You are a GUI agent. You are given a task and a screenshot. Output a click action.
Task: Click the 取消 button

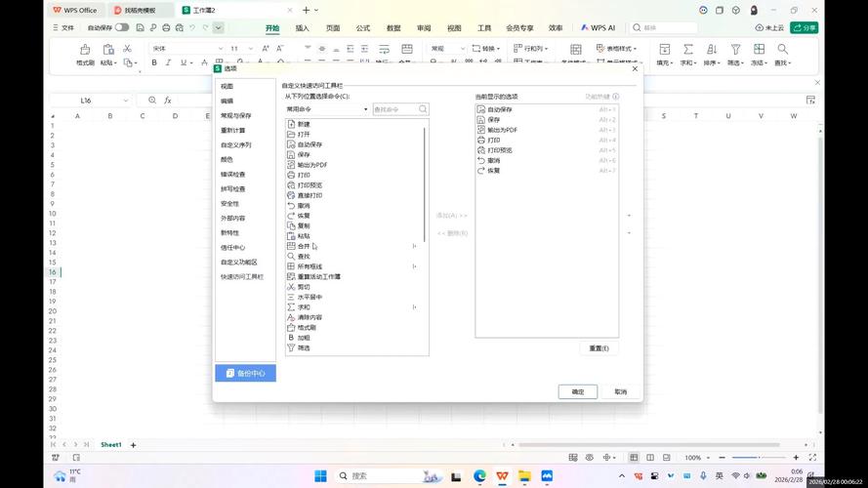pos(621,391)
